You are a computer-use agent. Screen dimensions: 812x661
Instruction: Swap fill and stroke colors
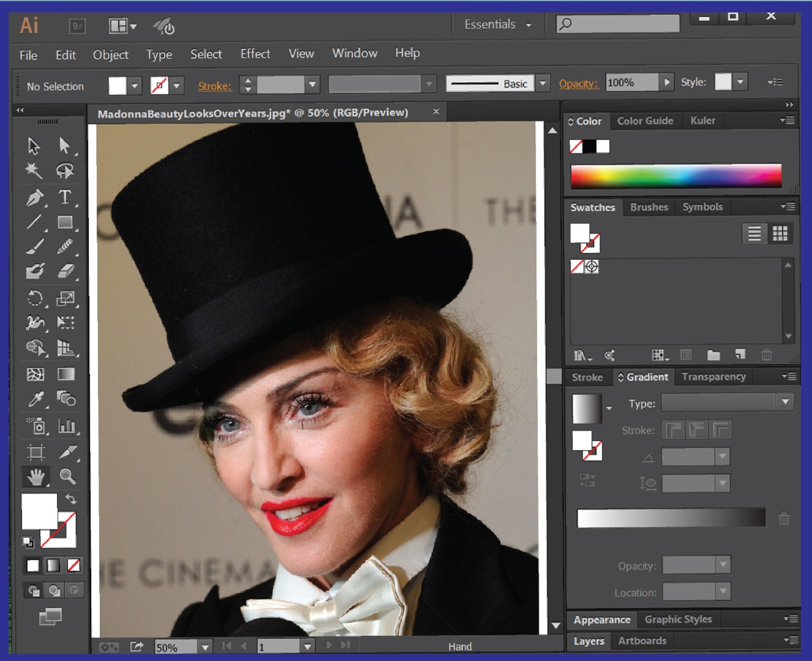pyautogui.click(x=71, y=499)
